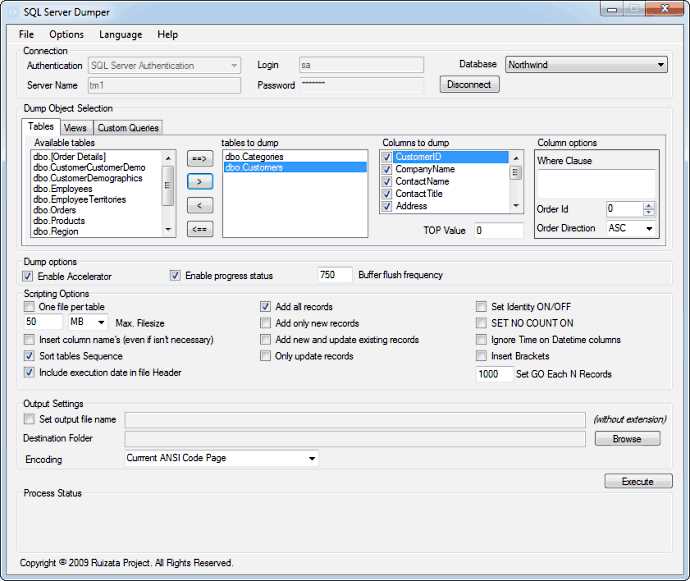Uncheck the Address column checkbox
This screenshot has height=581, width=690.
(x=387, y=206)
